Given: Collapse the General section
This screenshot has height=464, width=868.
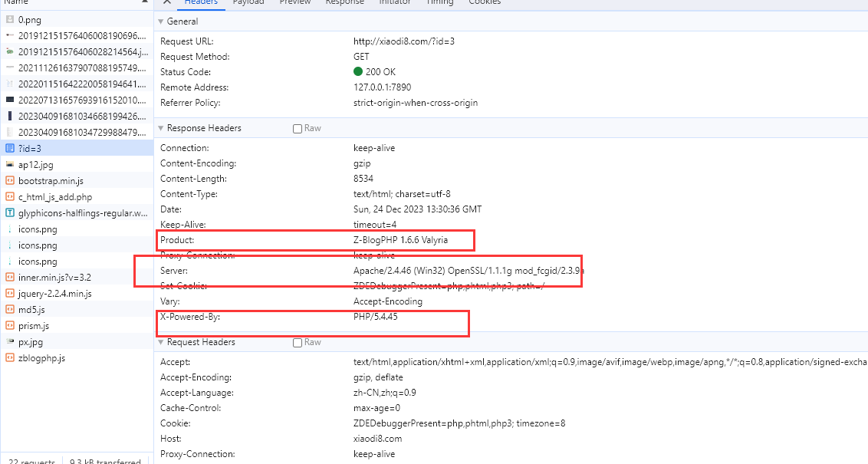Looking at the screenshot, I should point(161,21).
